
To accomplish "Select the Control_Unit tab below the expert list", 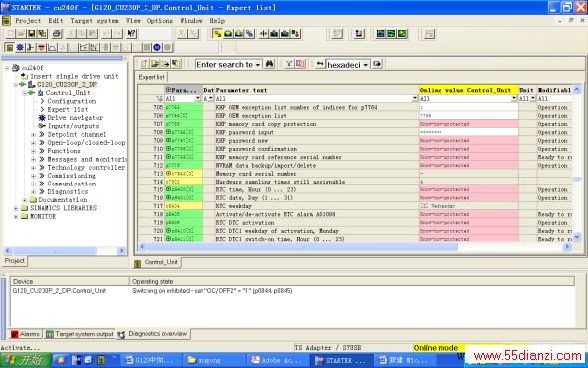I will point(157,262).
